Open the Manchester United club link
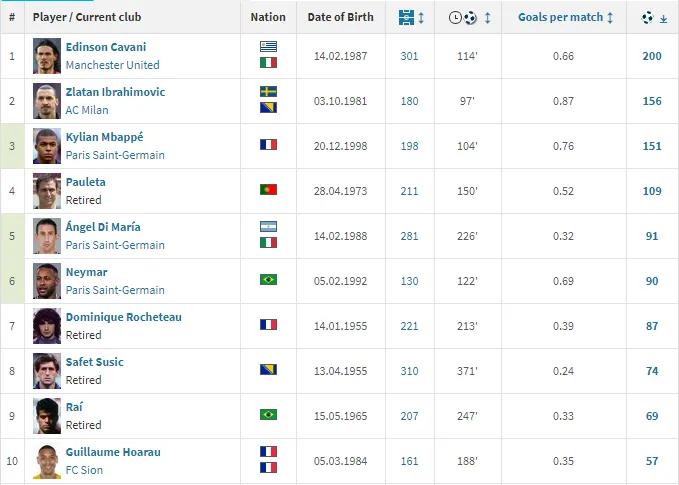679x485 pixels. (112, 65)
